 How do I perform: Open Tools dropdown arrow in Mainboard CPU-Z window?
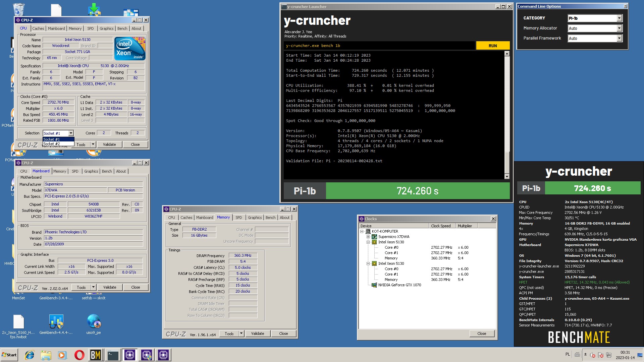tap(93, 287)
